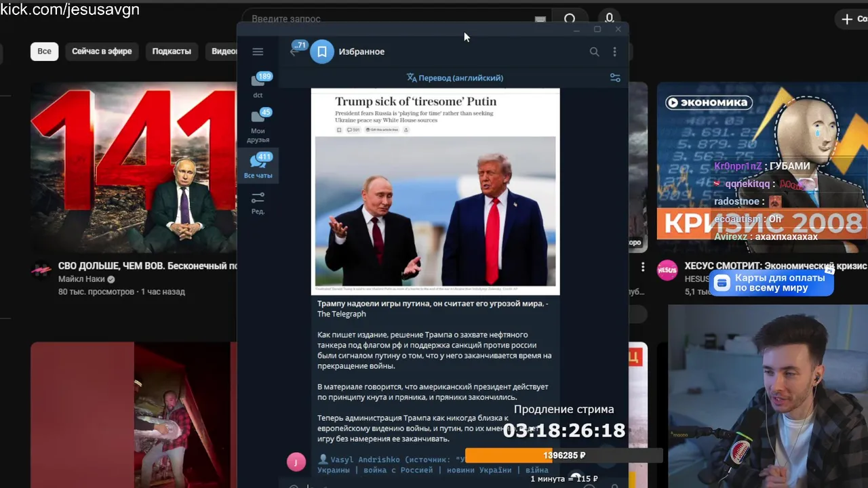The height and width of the screenshot is (488, 868).
Task: Maximize the Telegram window
Action: tap(597, 29)
